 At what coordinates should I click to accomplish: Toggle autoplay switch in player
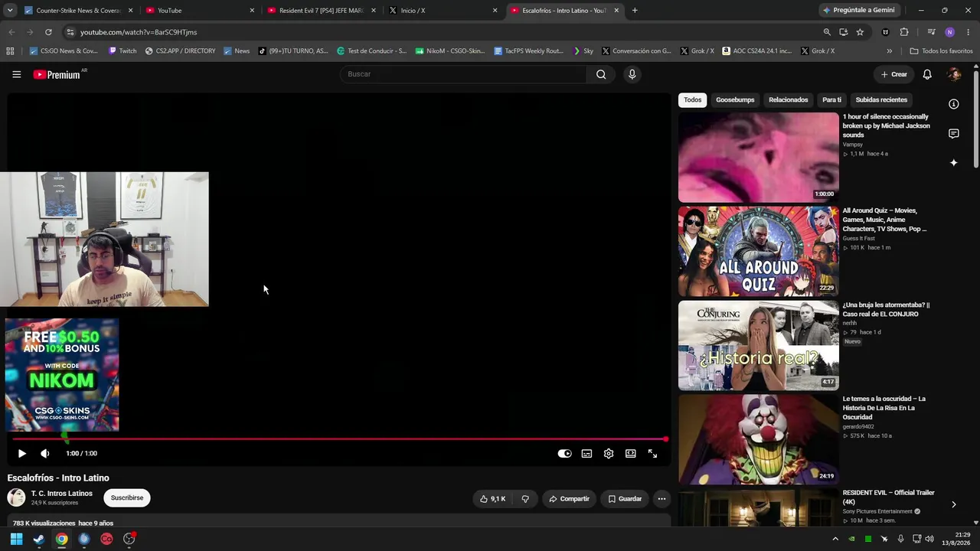(x=564, y=454)
